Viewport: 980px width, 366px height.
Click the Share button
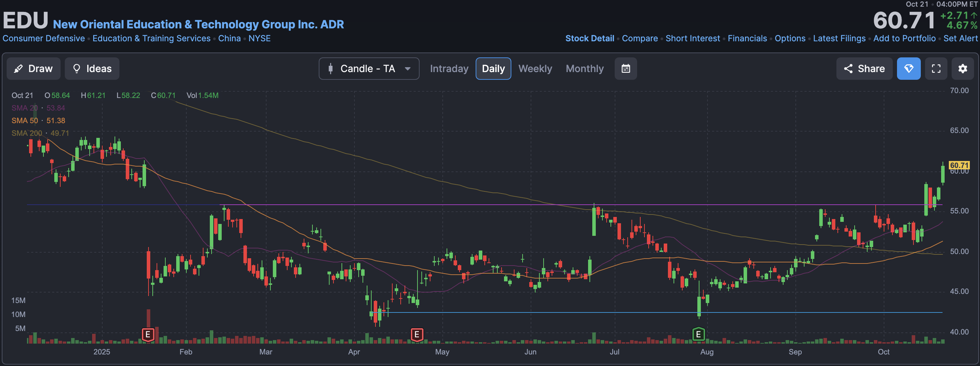click(x=864, y=69)
